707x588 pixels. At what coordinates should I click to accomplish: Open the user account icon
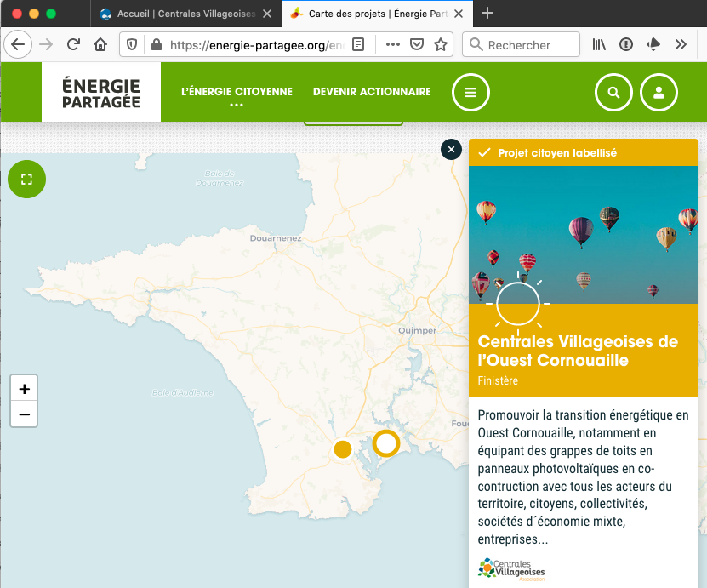(659, 92)
